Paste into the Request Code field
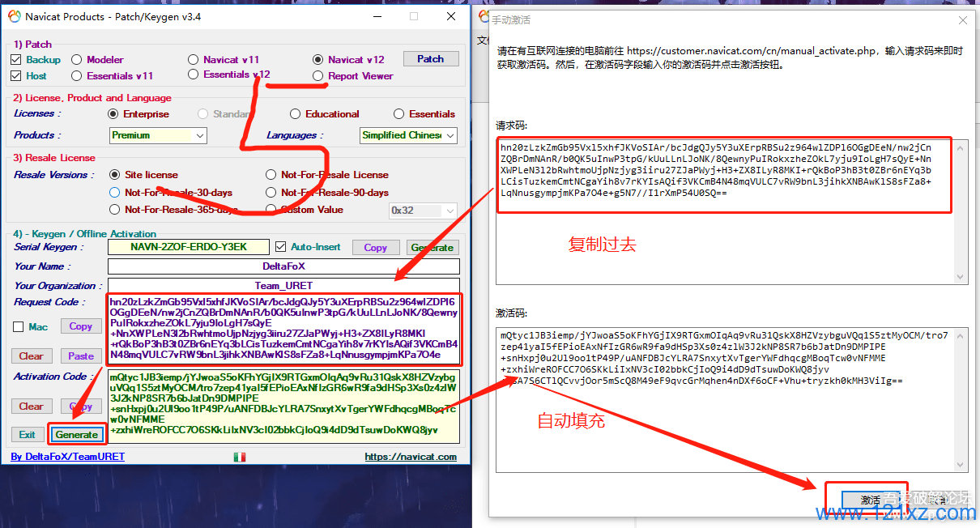 coord(80,356)
